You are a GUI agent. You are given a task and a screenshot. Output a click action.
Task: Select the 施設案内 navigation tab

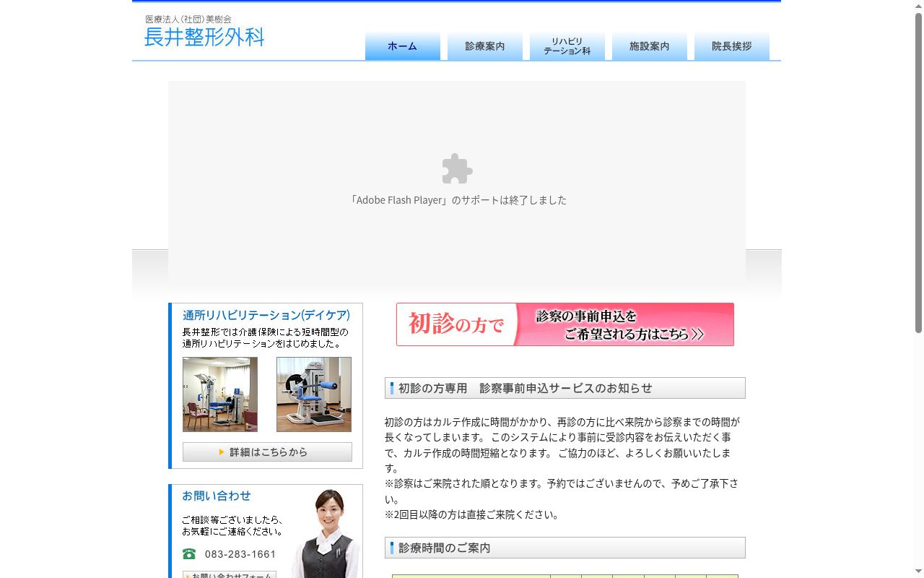point(650,46)
